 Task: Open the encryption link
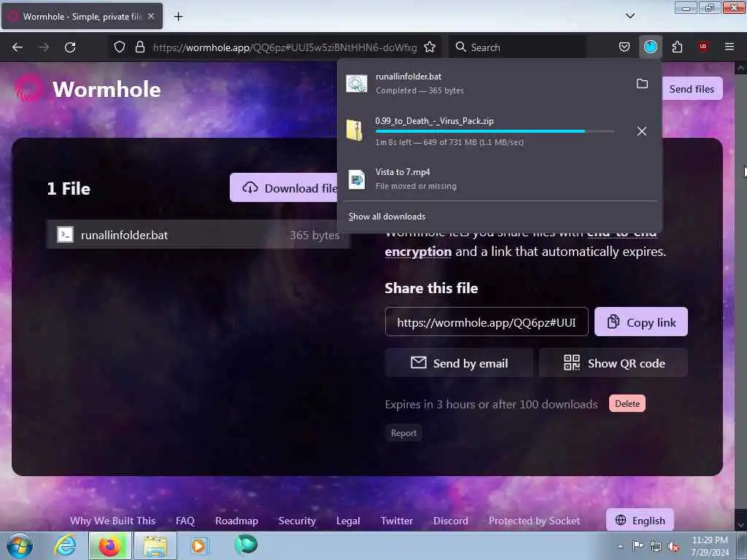tap(418, 252)
